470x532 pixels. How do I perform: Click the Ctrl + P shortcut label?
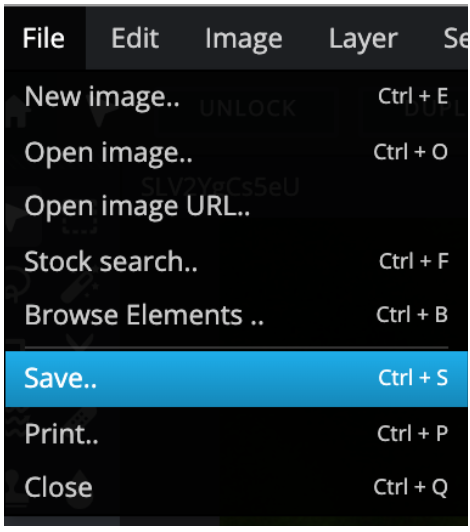coord(413,433)
